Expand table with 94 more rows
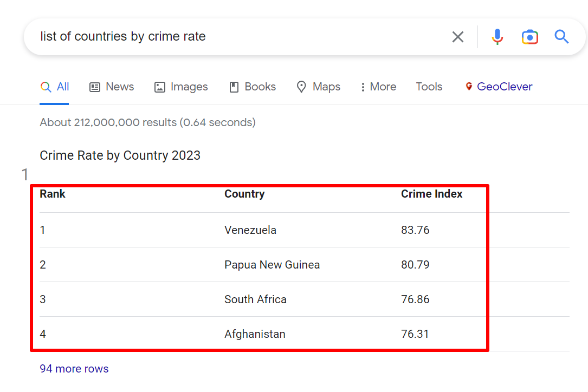This screenshot has height=392, width=588. (x=74, y=369)
